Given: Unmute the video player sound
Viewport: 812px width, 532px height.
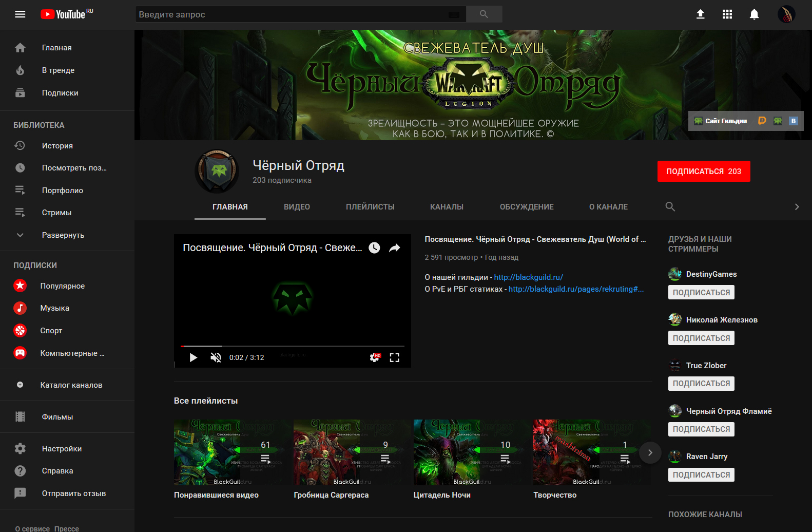Looking at the screenshot, I should [x=216, y=357].
